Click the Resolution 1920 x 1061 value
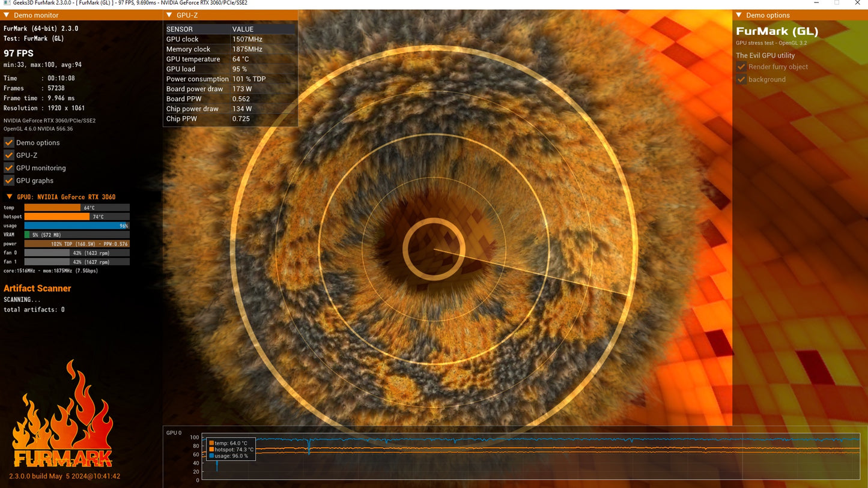 [x=66, y=108]
